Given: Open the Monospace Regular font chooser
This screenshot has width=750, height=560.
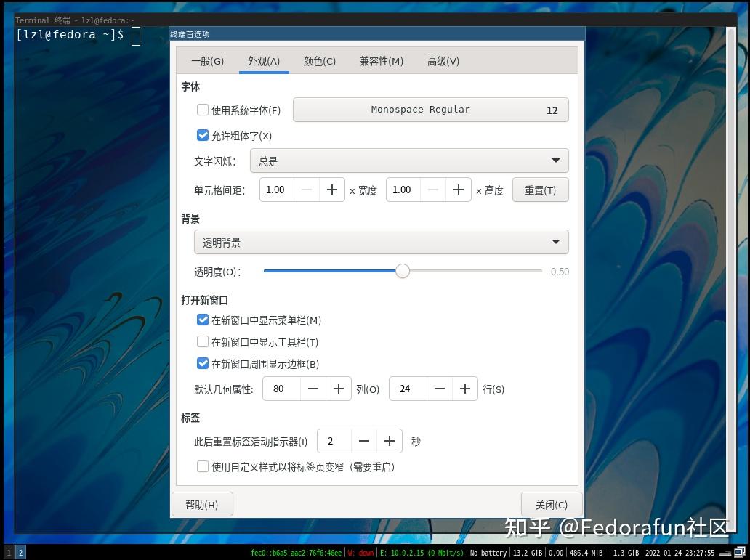Looking at the screenshot, I should point(430,110).
